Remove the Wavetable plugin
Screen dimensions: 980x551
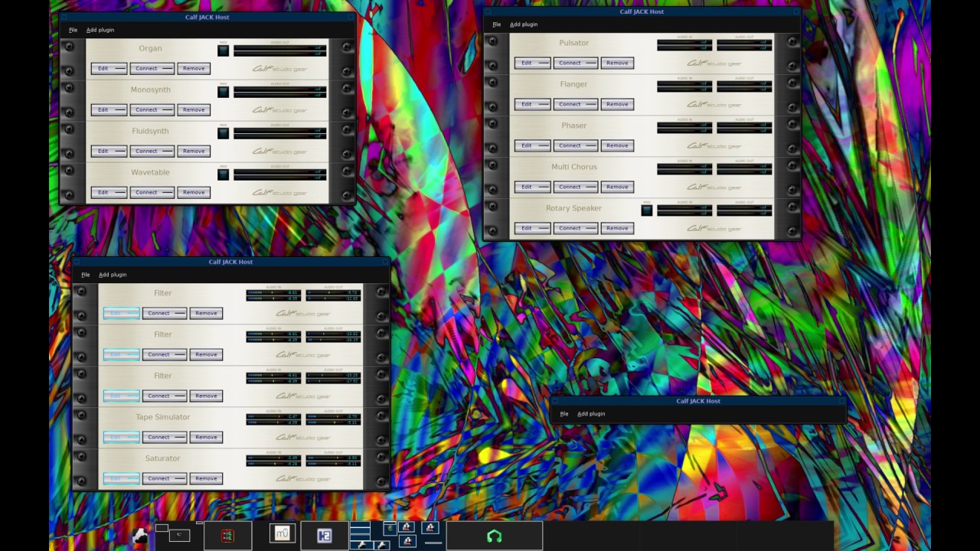point(194,192)
